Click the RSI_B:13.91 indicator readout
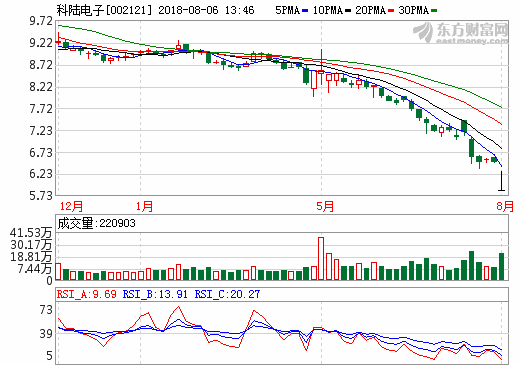Image resolution: width=520 pixels, height=365 pixels. (155, 294)
